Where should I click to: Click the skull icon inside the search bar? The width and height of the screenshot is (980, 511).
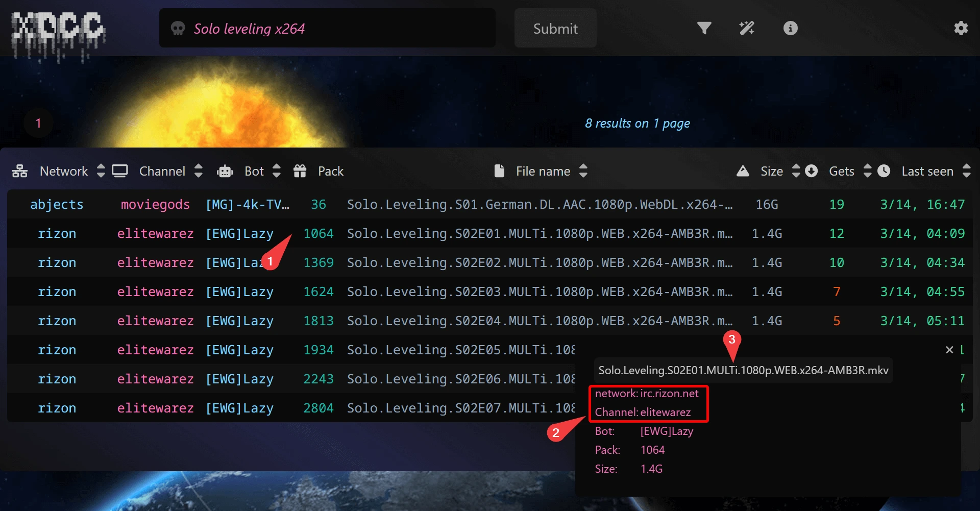tap(178, 28)
